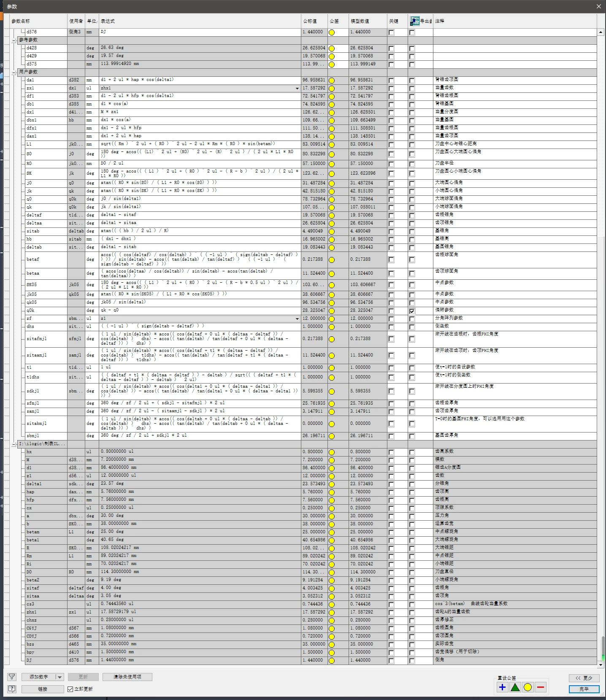Screen dimensions: 606x700
Task: Click the 注释 column header
Action: tap(515, 21)
